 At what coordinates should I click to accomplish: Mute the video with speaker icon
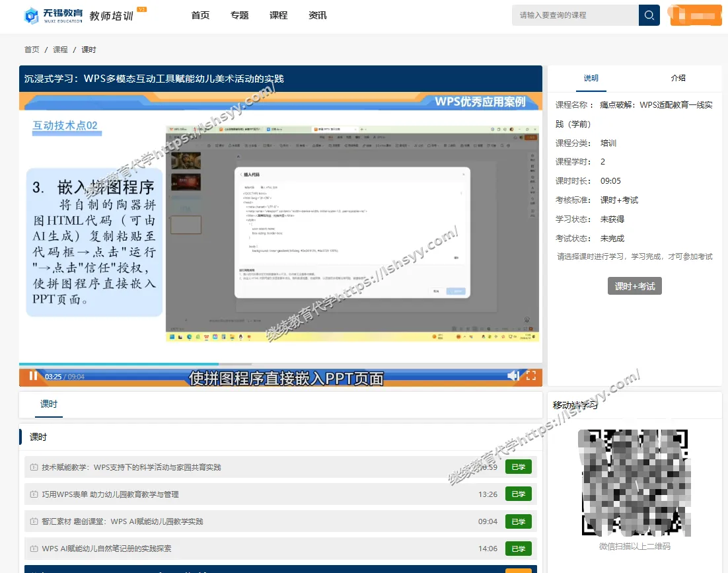click(x=513, y=375)
